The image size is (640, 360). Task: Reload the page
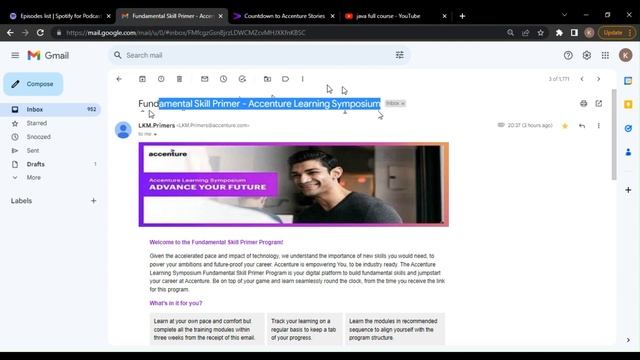40,33
